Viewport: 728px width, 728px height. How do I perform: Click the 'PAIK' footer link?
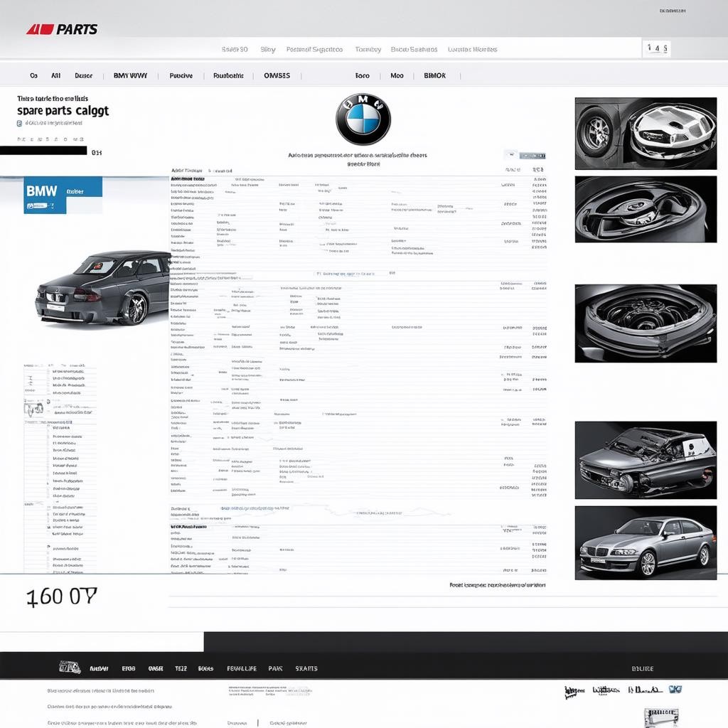click(275, 668)
